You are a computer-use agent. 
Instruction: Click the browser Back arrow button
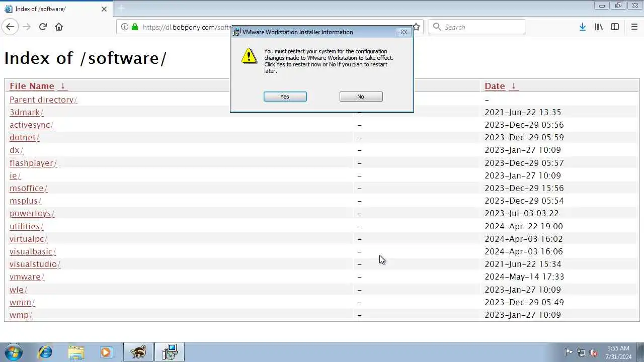[11, 27]
